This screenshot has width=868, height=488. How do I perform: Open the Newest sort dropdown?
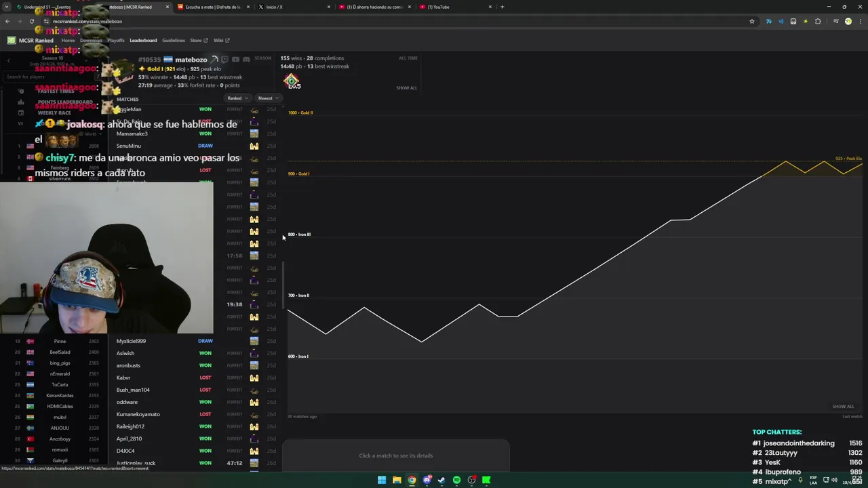coord(269,98)
